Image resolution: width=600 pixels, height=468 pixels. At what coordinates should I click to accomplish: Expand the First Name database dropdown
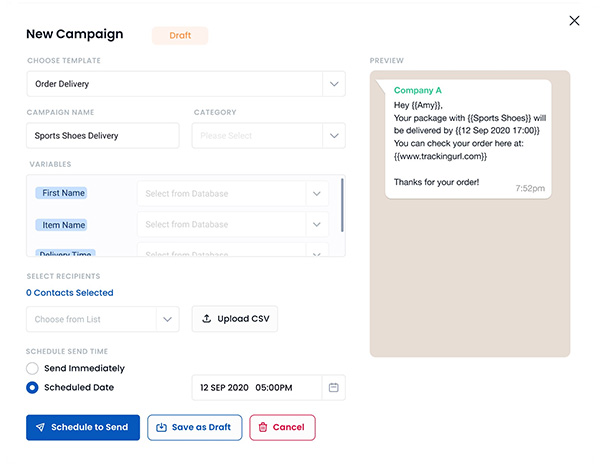pos(316,194)
